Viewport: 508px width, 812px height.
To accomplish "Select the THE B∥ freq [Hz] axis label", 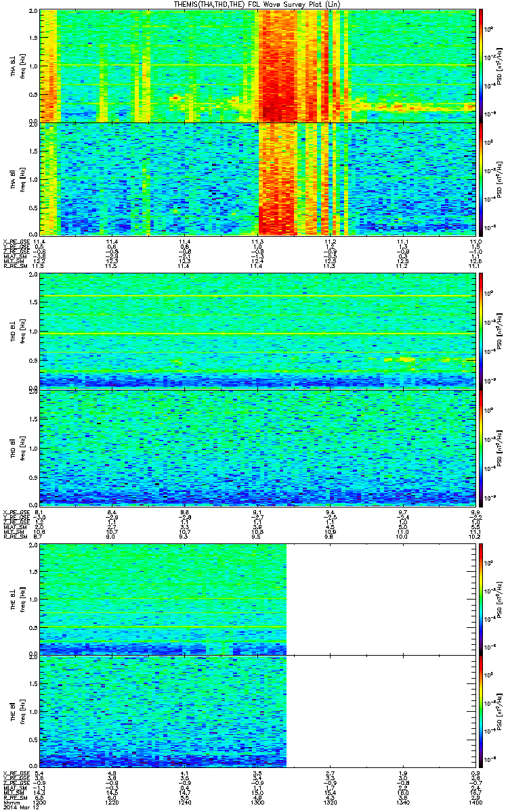I will click(17, 712).
